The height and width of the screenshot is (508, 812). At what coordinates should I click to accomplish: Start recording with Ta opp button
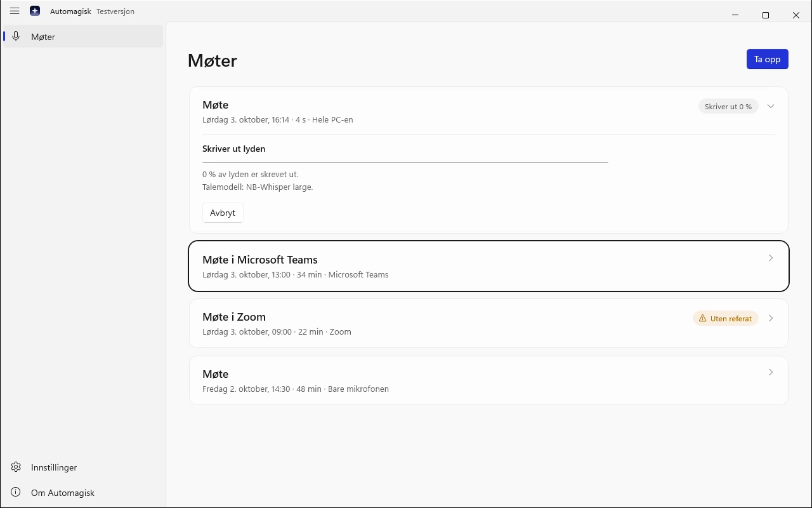click(768, 59)
